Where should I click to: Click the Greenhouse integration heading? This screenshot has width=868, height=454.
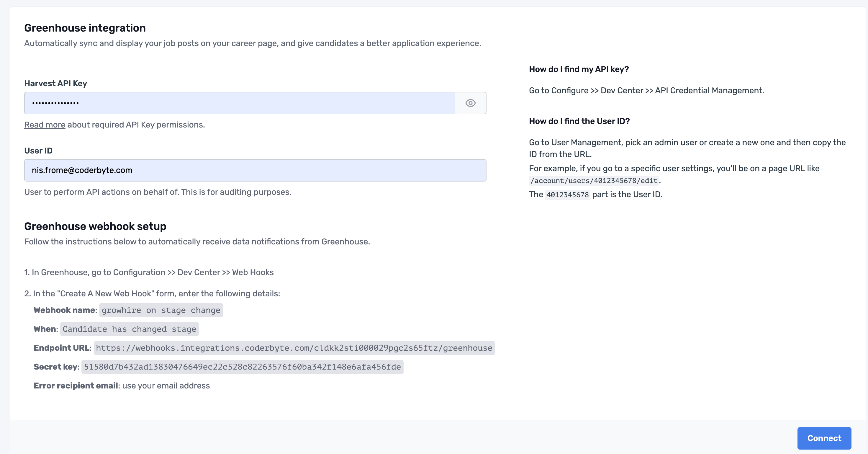(85, 28)
